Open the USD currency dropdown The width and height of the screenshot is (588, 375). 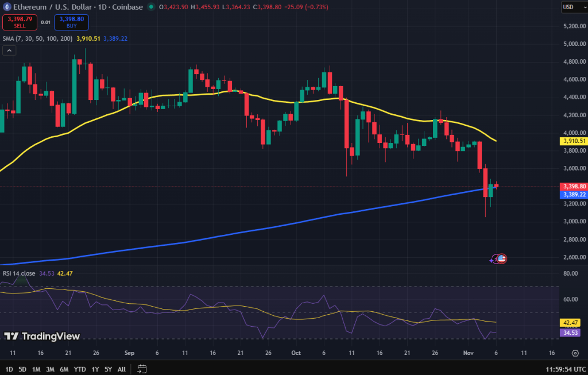click(x=574, y=6)
